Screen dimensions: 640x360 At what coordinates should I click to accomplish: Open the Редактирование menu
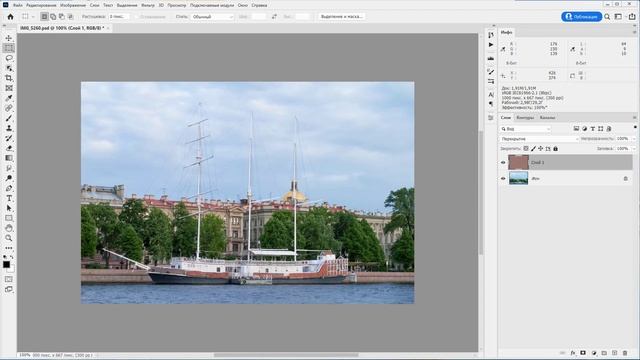tap(41, 5)
